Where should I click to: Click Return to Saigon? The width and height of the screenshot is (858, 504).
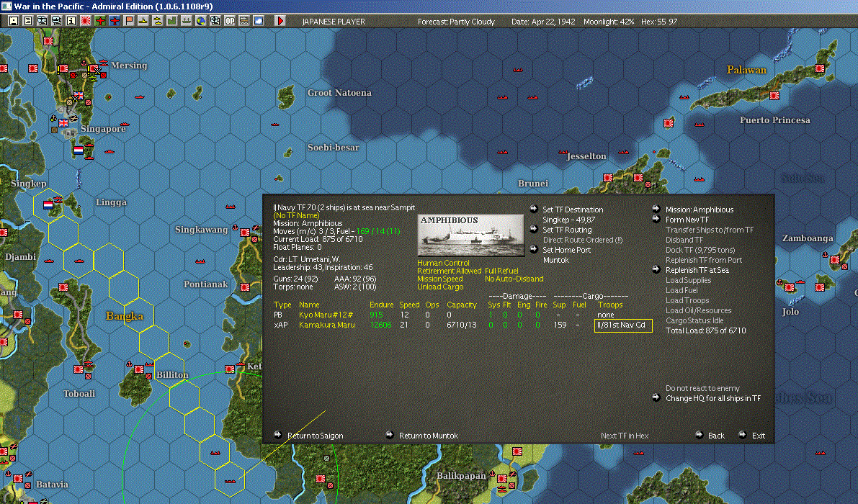click(x=316, y=436)
